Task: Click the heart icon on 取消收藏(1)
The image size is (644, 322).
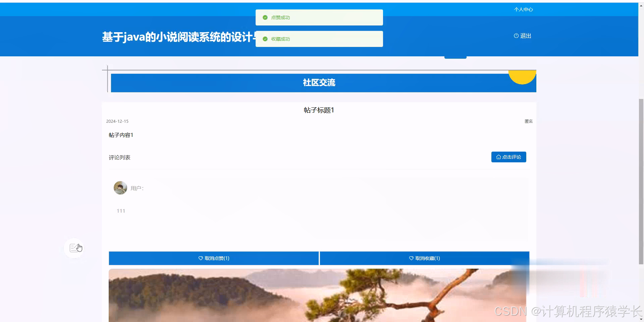Action: [411, 258]
